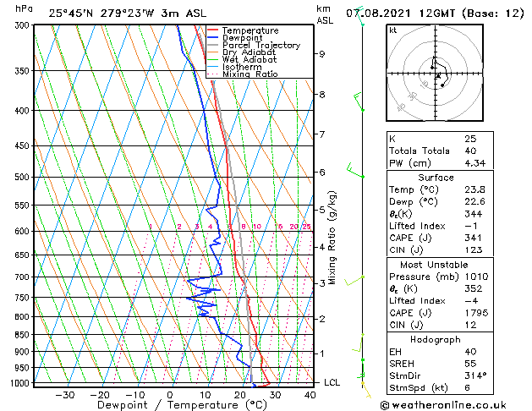Click the wind barb at 500 hPa
The image size is (532, 411).
[355, 171]
